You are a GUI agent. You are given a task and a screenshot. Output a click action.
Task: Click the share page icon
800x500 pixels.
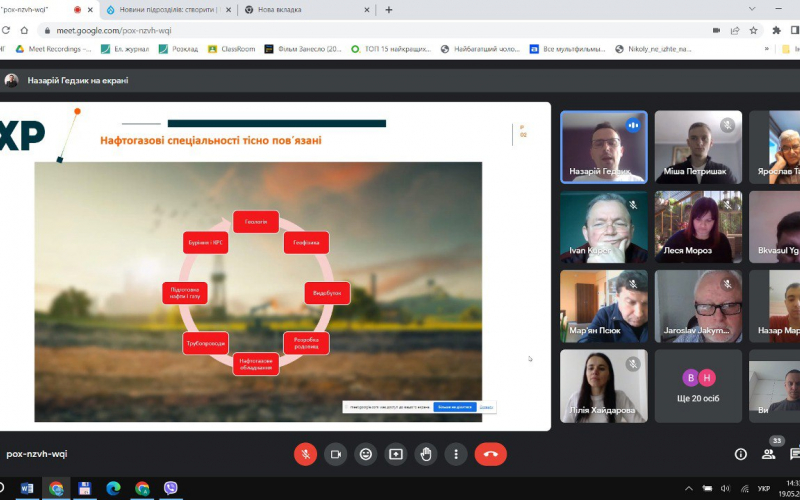735,31
